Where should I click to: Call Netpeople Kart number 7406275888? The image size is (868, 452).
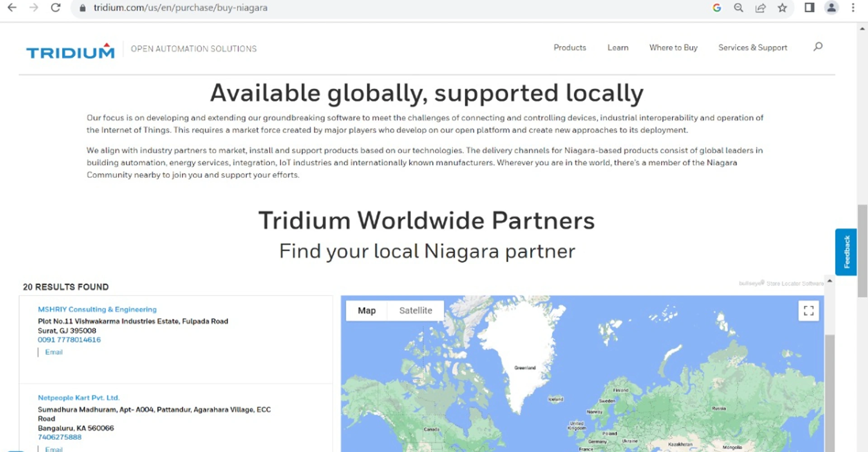point(60,437)
